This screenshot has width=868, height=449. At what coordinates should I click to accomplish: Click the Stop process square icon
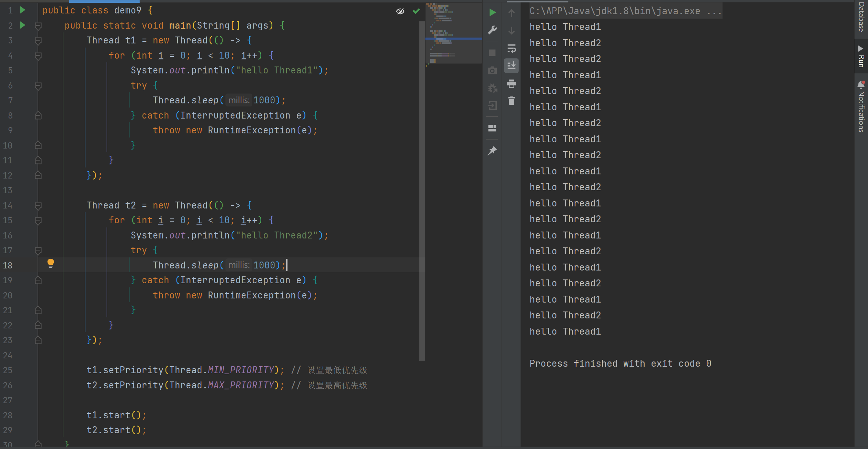pos(492,53)
